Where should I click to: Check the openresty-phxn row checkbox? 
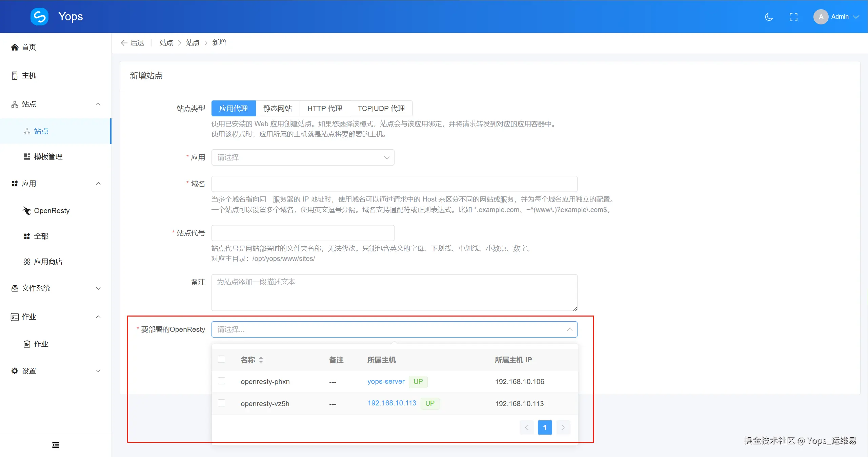pos(222,381)
